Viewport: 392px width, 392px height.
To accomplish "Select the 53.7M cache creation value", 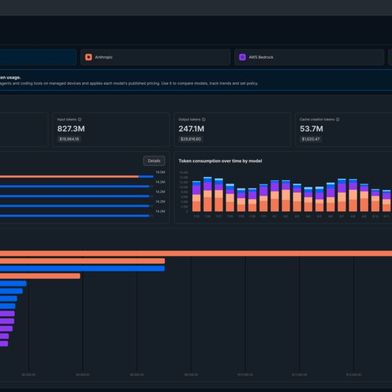I will (x=311, y=129).
